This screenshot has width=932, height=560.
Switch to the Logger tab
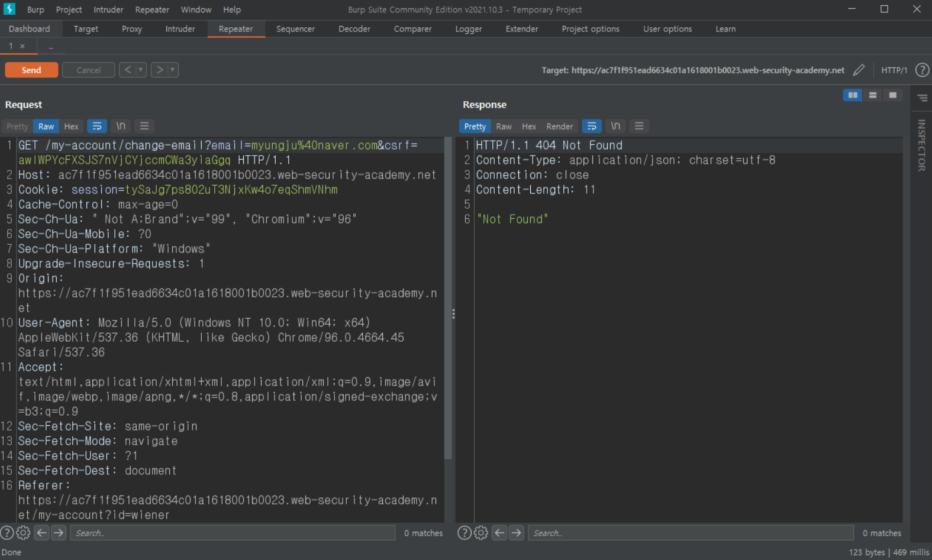pos(469,28)
